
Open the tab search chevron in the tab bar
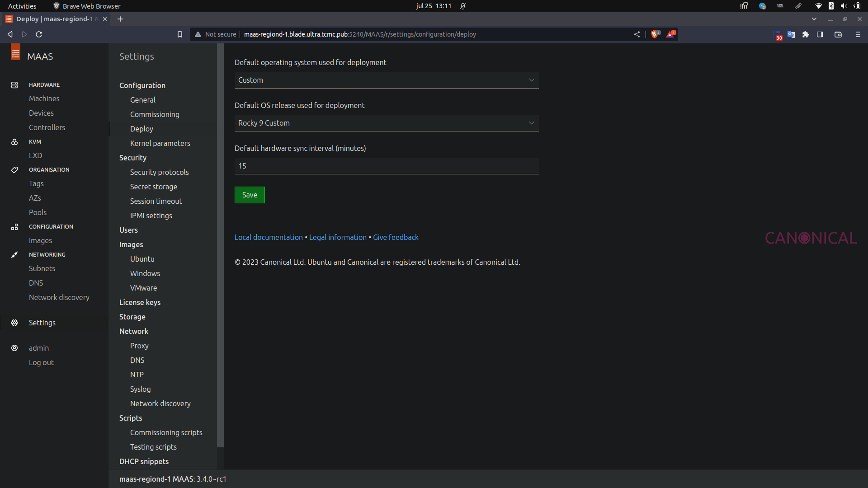point(814,19)
